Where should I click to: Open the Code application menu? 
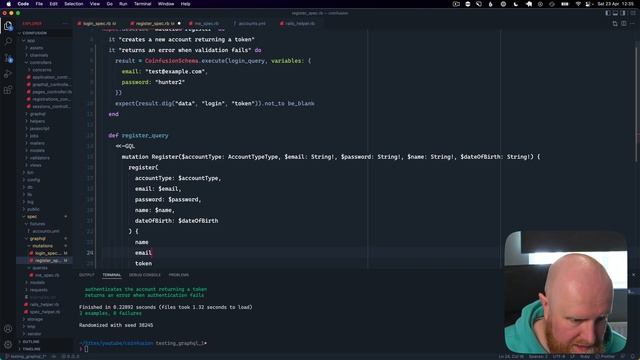[23, 4]
